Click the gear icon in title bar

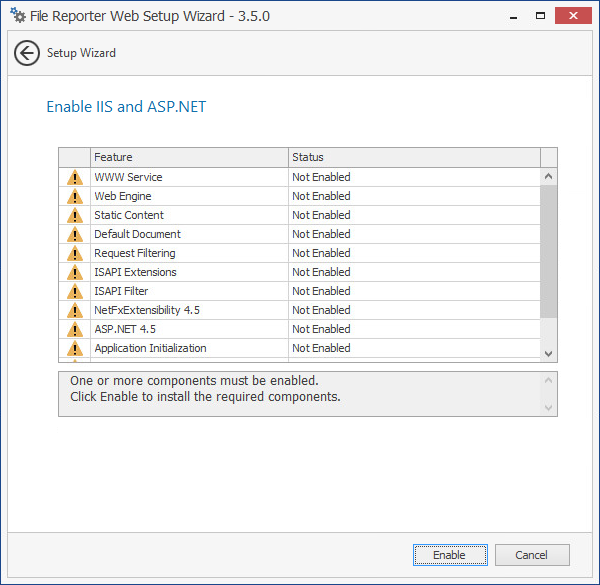pos(18,16)
